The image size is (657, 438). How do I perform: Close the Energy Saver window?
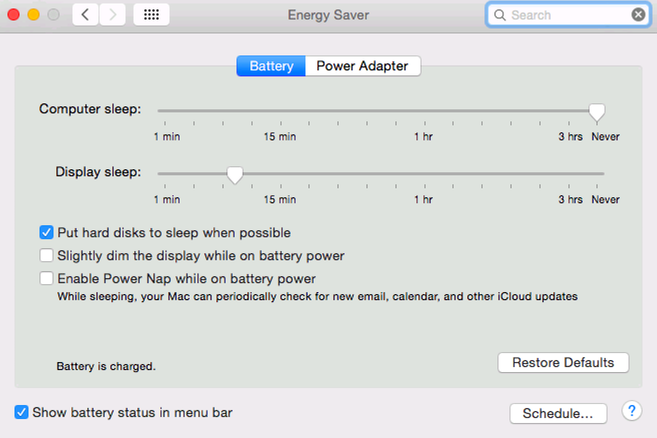tap(13, 15)
